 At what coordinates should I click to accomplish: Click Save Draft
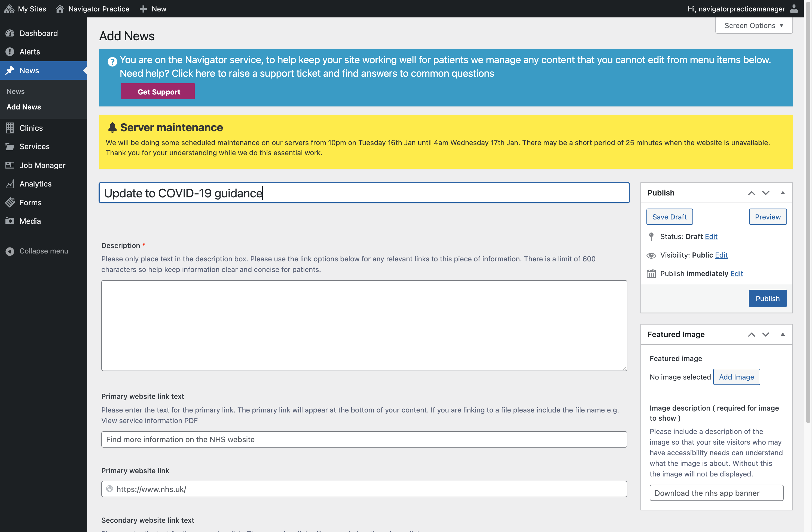(669, 217)
